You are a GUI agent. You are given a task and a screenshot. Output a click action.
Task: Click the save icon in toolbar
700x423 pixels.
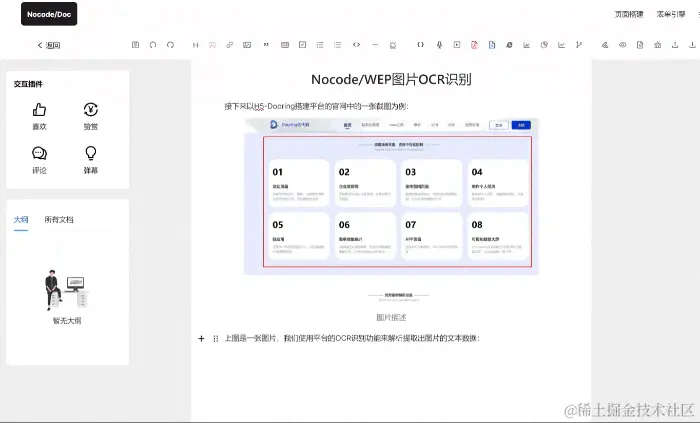point(136,45)
